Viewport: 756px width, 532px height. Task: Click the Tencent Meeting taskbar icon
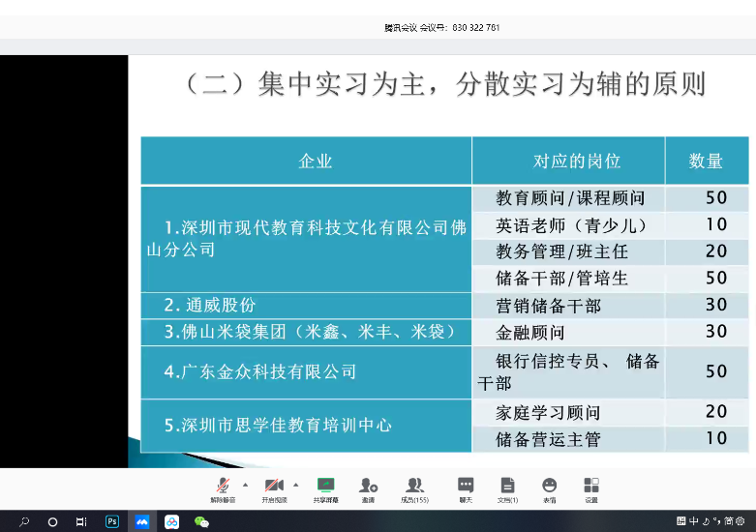click(142, 521)
